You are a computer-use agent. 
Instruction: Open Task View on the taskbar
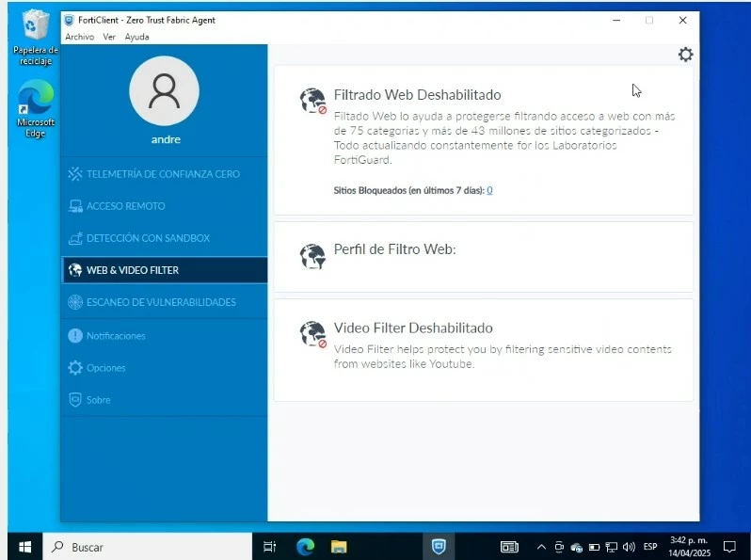[x=270, y=547]
